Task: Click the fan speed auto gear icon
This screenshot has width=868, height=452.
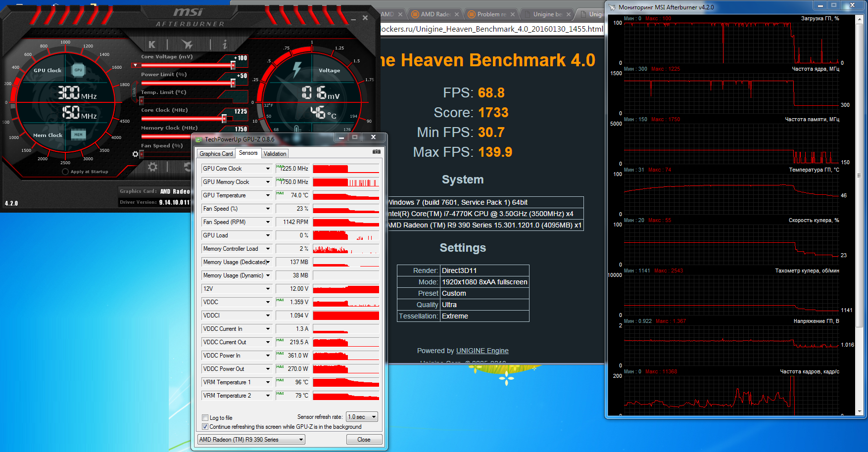Action: 135,154
